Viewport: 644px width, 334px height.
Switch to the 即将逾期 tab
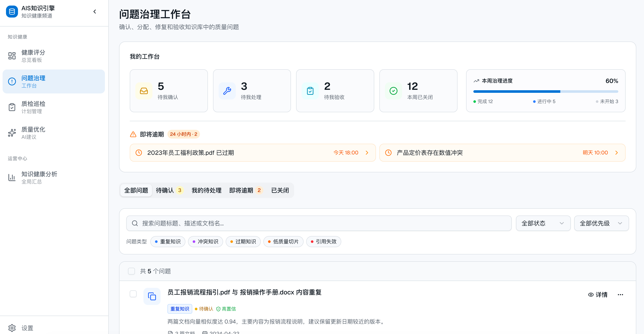coord(246,191)
